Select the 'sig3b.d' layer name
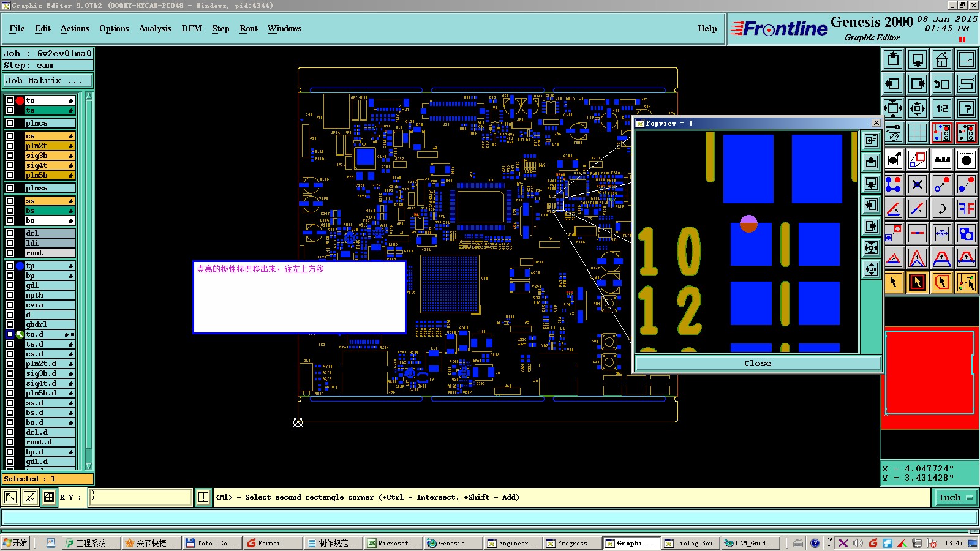The image size is (980, 551). coord(50,373)
